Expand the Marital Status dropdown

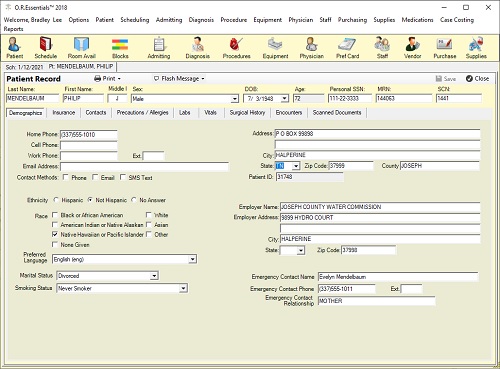click(154, 276)
